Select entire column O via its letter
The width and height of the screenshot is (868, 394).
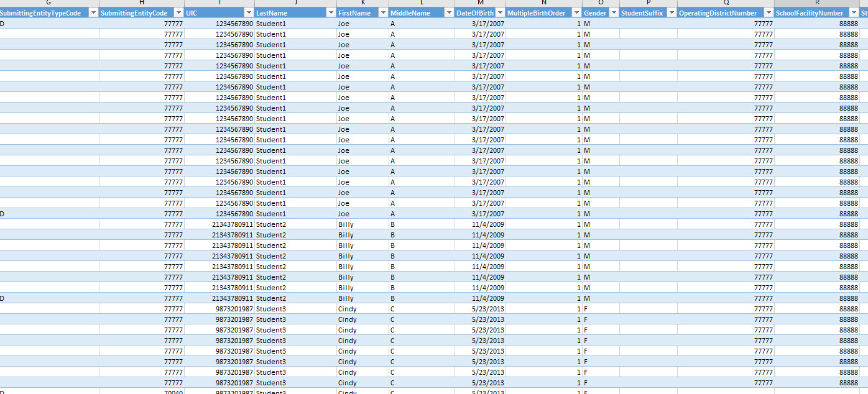pyautogui.click(x=601, y=3)
